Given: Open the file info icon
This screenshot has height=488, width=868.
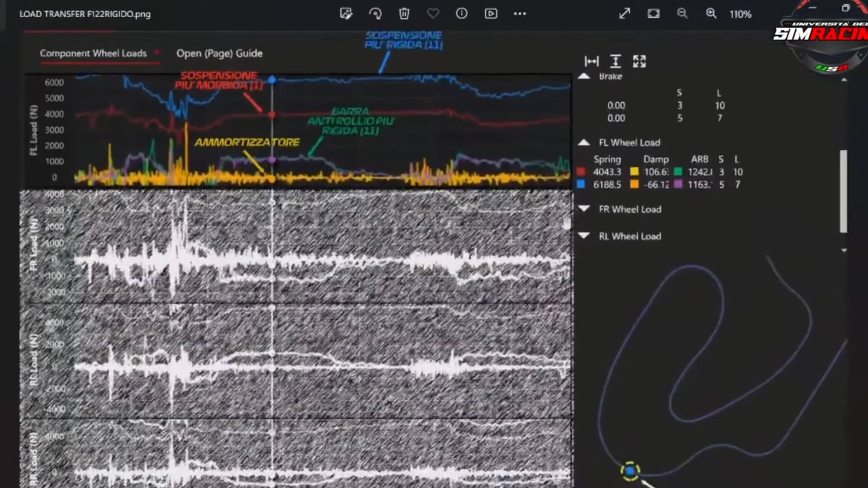Looking at the screenshot, I should point(461,14).
